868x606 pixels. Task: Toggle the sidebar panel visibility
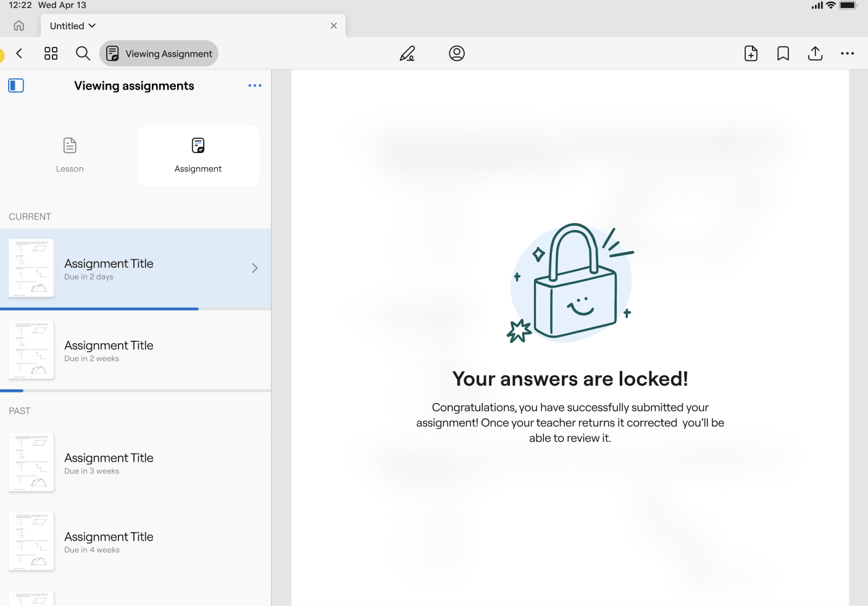point(16,86)
